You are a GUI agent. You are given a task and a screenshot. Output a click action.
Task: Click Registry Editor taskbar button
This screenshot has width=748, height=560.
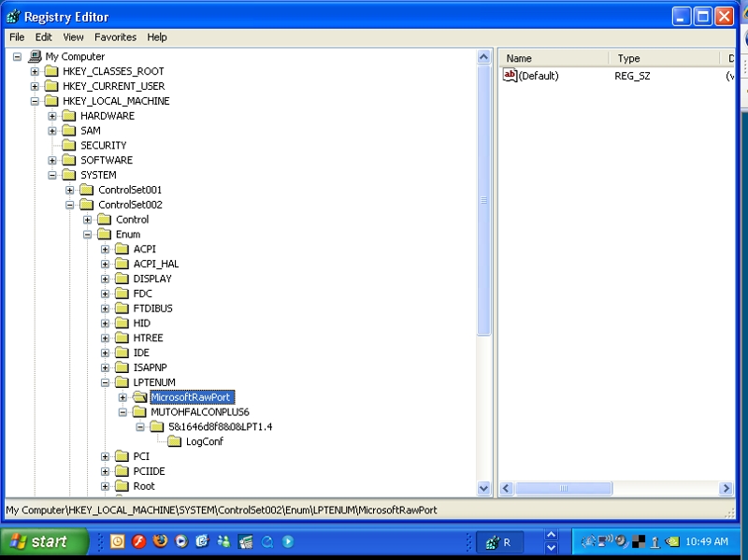500,542
